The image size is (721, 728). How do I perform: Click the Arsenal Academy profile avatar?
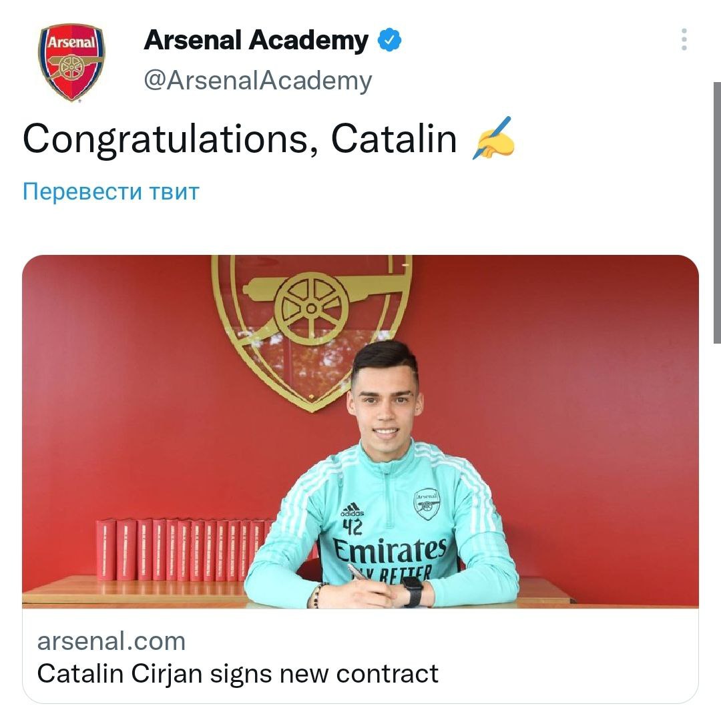click(71, 62)
